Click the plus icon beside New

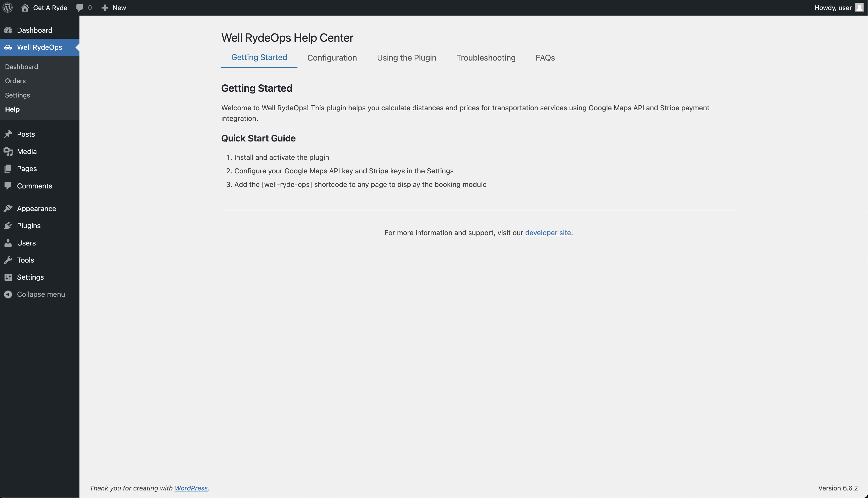click(105, 8)
